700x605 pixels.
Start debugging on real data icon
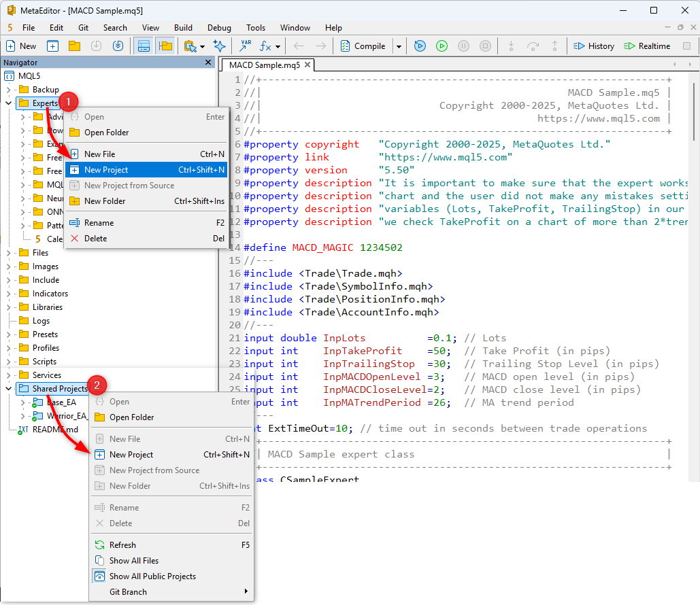click(x=441, y=46)
